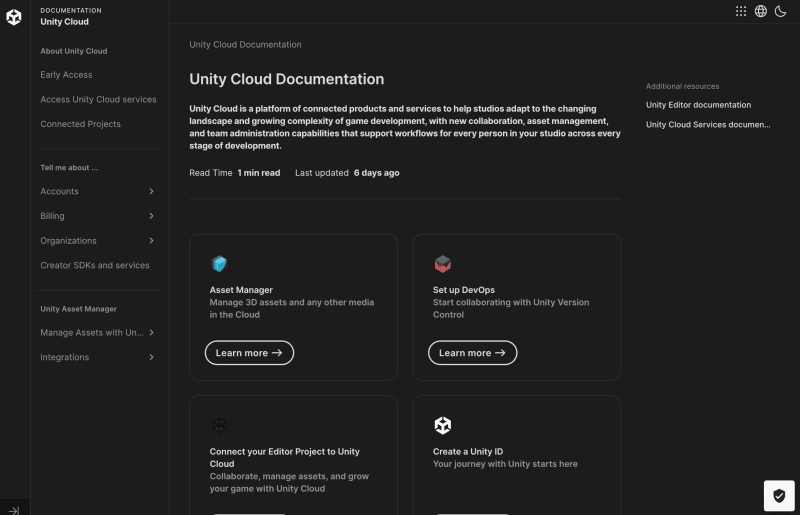Click the Create a Unity ID logo icon
The width and height of the screenshot is (800, 515).
pyautogui.click(x=442, y=426)
